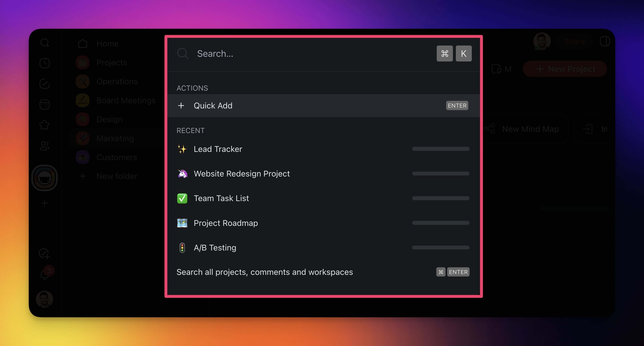Click the search magnifier icon in left sidebar
The image size is (644, 346).
point(45,43)
